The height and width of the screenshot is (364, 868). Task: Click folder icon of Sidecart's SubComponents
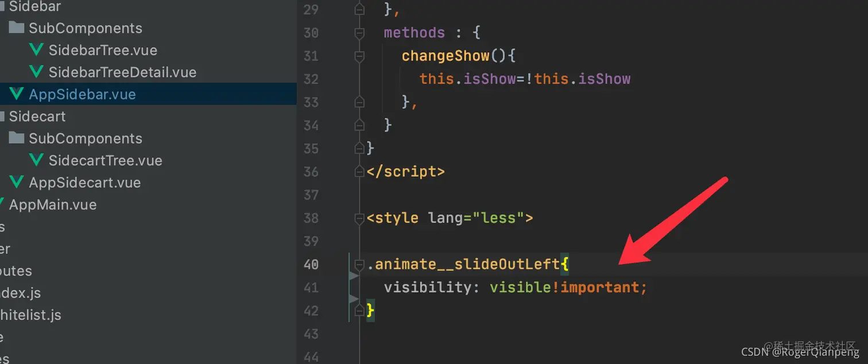pos(17,138)
